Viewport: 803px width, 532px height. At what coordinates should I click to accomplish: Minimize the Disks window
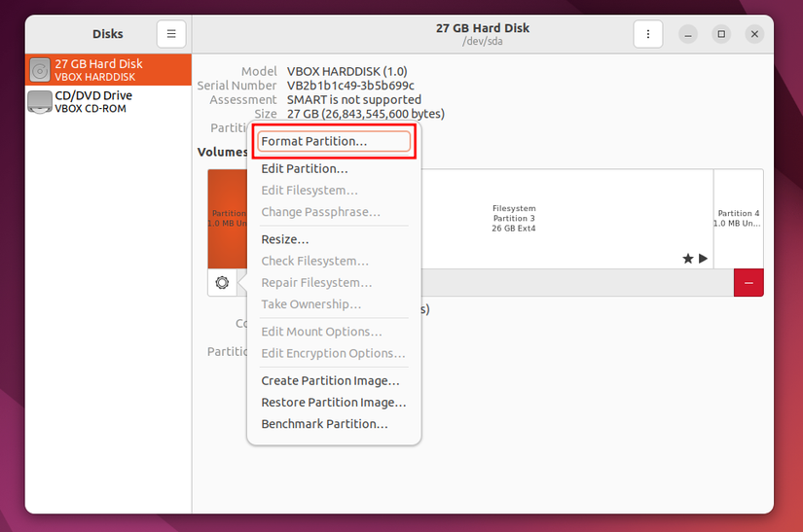click(x=688, y=34)
